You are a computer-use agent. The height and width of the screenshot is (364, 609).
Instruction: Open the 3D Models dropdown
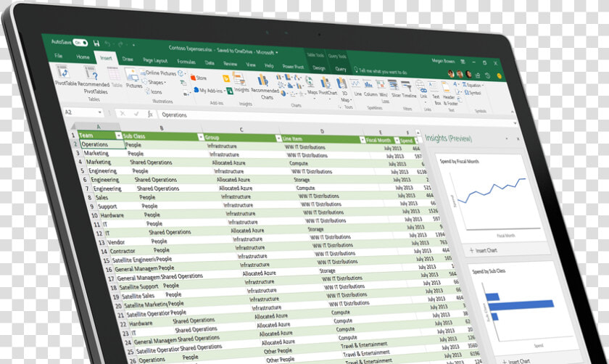point(182,73)
